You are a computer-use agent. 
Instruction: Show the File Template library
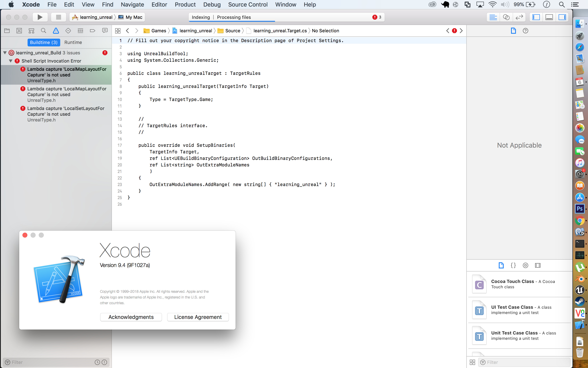coord(501,265)
